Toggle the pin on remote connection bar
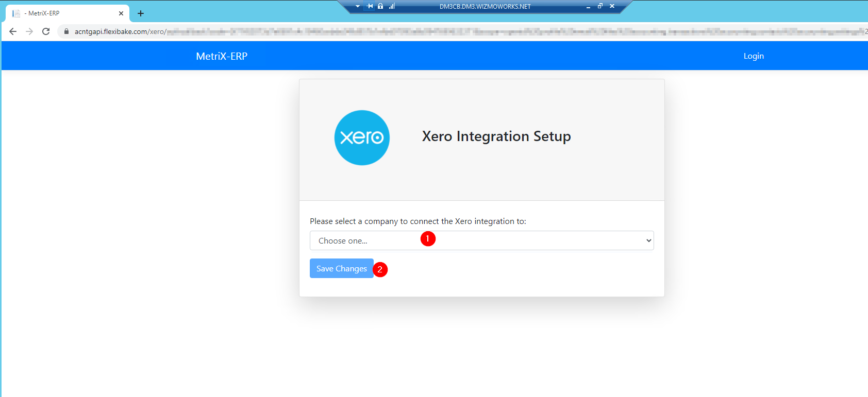 [x=370, y=6]
